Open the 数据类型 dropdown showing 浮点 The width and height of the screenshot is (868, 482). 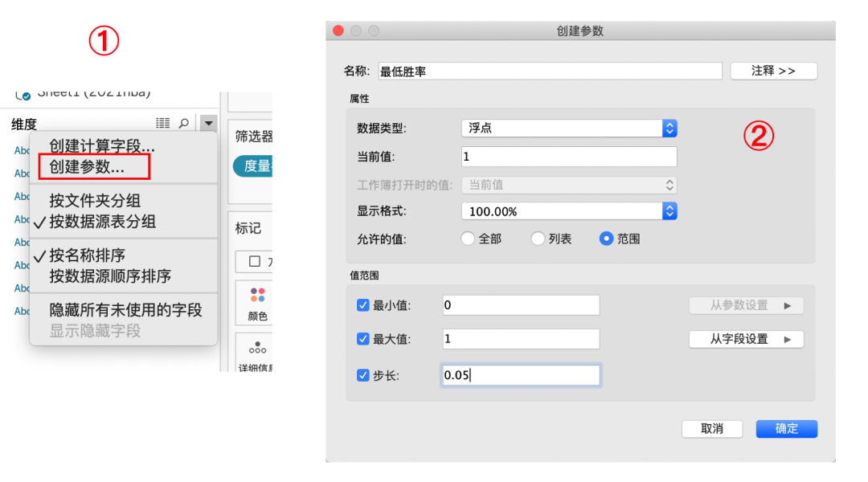point(569,129)
